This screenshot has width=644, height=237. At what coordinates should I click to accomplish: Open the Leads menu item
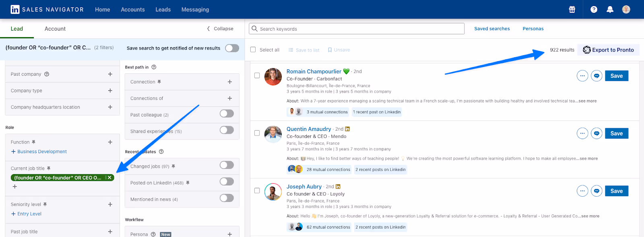coord(163,10)
